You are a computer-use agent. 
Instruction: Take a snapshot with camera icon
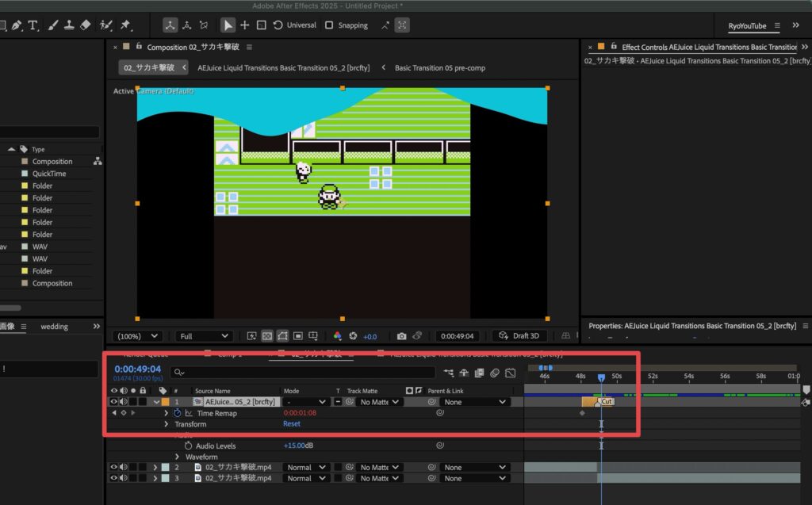(401, 336)
